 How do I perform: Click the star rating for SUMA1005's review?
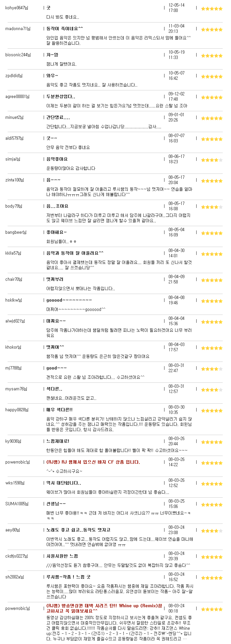[212, 505]
